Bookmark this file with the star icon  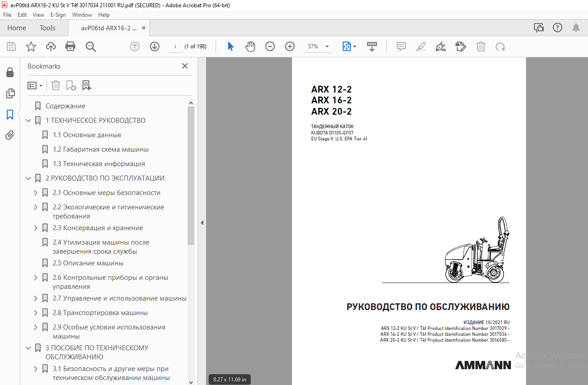pyautogui.click(x=31, y=46)
